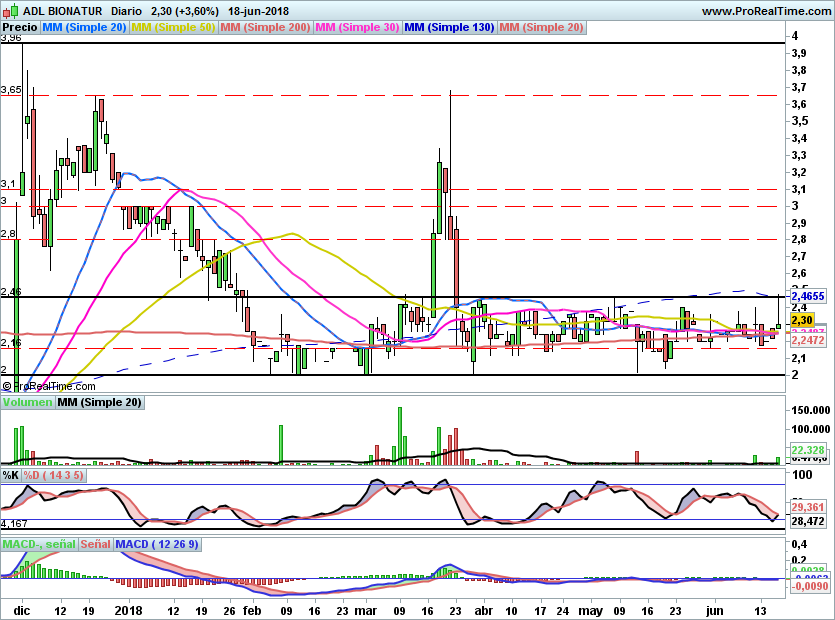Viewport: 835px width, 620px height.
Task: Select the Precio indicator label
Action: [x=20, y=27]
